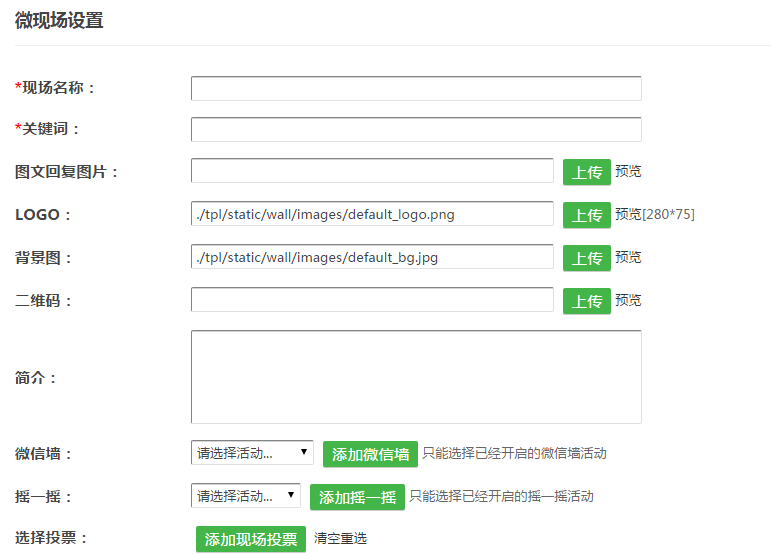Open the 摇一摇 activity dropdown
Screen dimensions: 771x555
tap(245, 496)
